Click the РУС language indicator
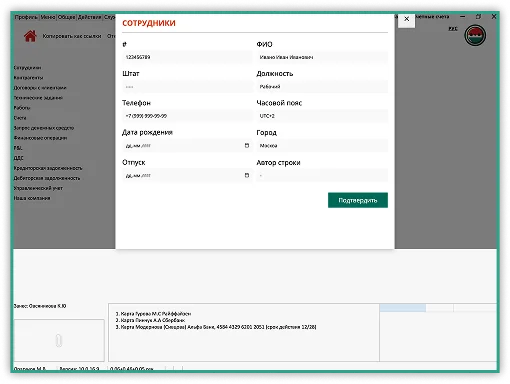The width and height of the screenshot is (510, 384). coord(453,29)
